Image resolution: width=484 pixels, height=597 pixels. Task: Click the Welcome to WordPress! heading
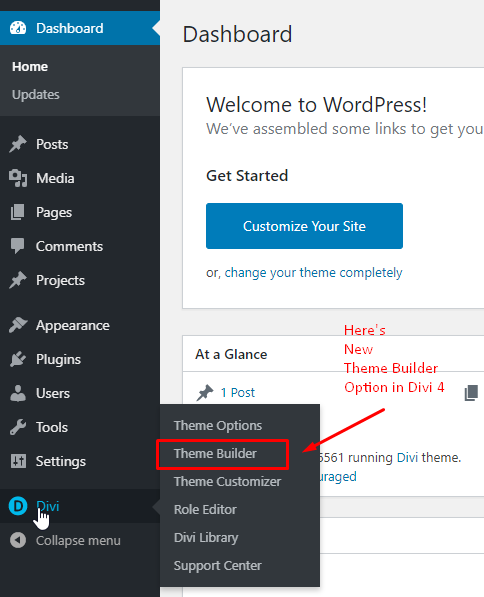click(x=316, y=104)
